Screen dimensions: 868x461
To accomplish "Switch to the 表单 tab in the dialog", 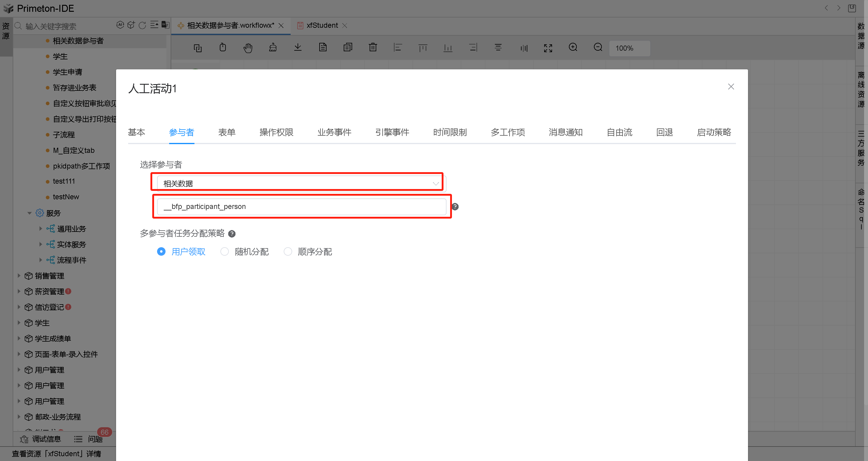I will coord(226,132).
